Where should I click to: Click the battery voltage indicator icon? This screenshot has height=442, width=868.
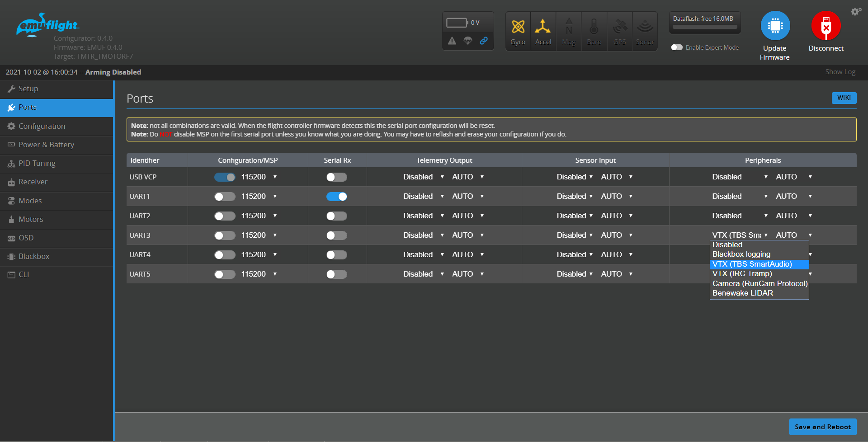[x=457, y=23]
